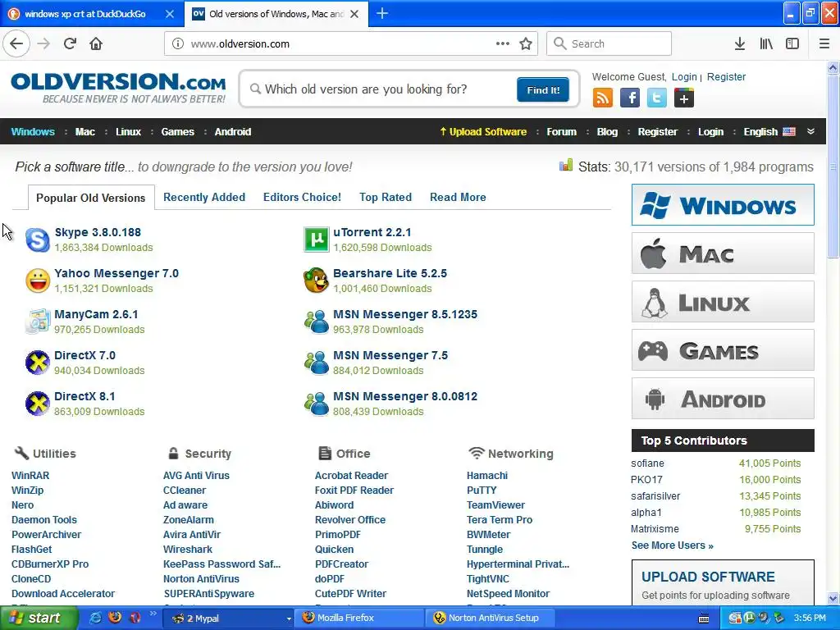The height and width of the screenshot is (630, 840).
Task: Open the on-screen keyboard tray icon
Action: 704,619
